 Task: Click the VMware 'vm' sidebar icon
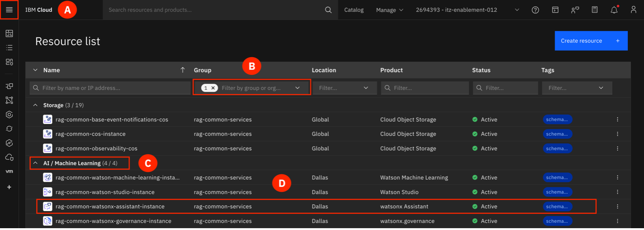click(x=9, y=171)
